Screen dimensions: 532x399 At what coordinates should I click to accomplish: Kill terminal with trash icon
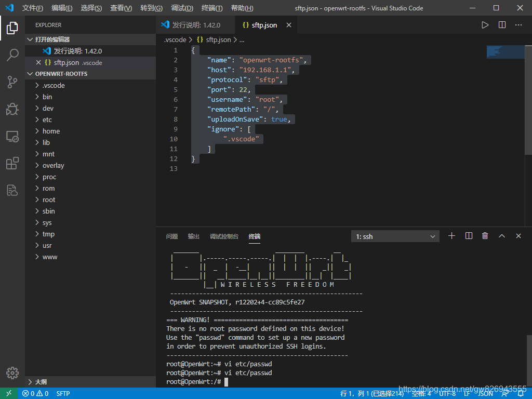[485, 236]
